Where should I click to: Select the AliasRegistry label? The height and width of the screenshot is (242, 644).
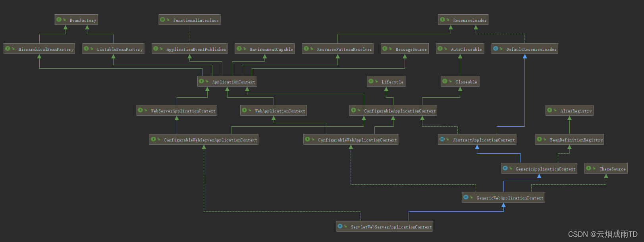[x=576, y=111]
